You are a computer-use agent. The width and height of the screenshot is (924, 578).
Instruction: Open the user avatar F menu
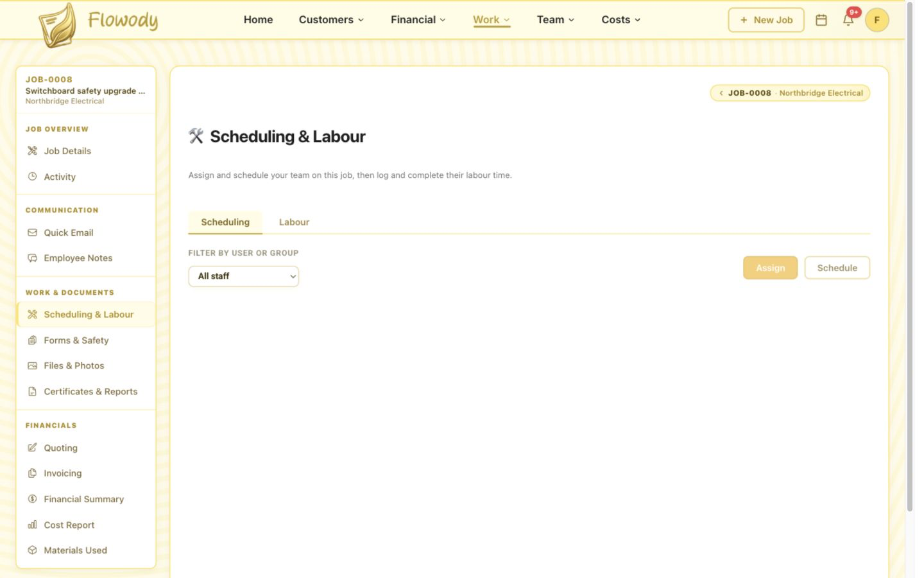tap(877, 20)
